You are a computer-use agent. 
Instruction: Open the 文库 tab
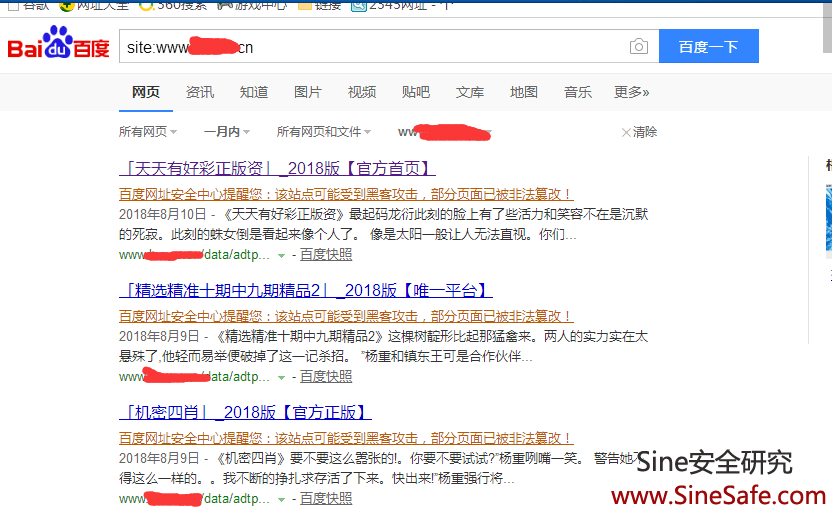point(470,92)
